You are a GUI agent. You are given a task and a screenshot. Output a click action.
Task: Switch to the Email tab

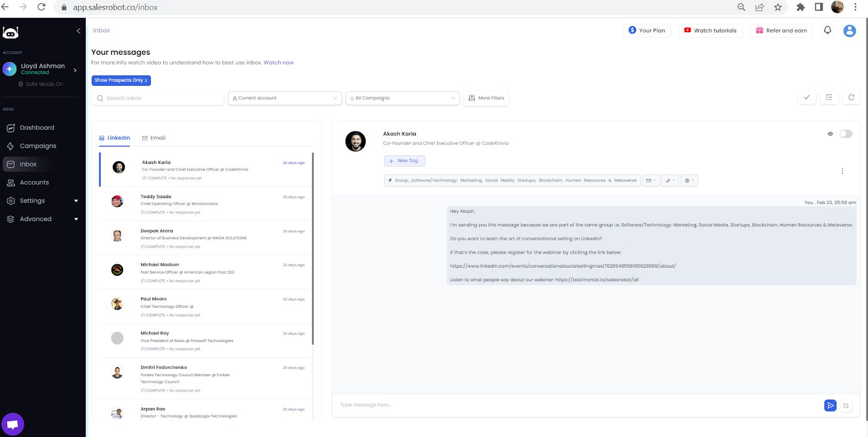tap(154, 138)
